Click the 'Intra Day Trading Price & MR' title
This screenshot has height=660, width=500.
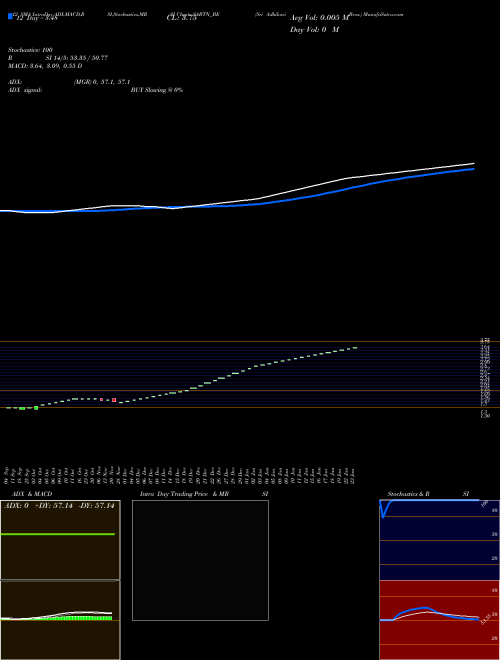click(x=184, y=494)
